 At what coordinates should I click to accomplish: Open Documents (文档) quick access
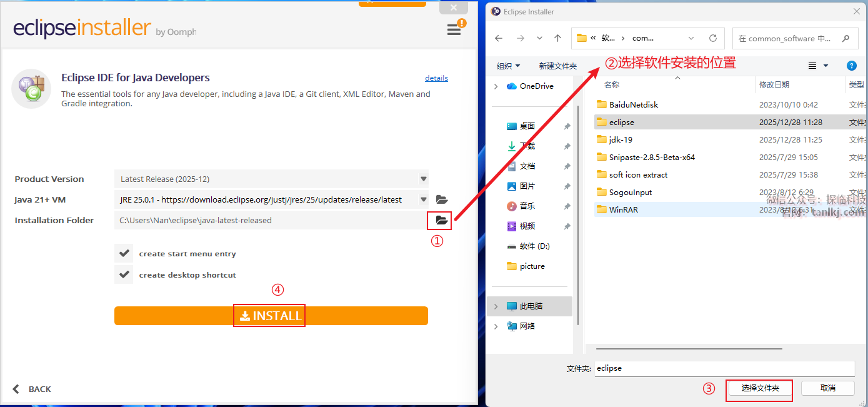[527, 166]
